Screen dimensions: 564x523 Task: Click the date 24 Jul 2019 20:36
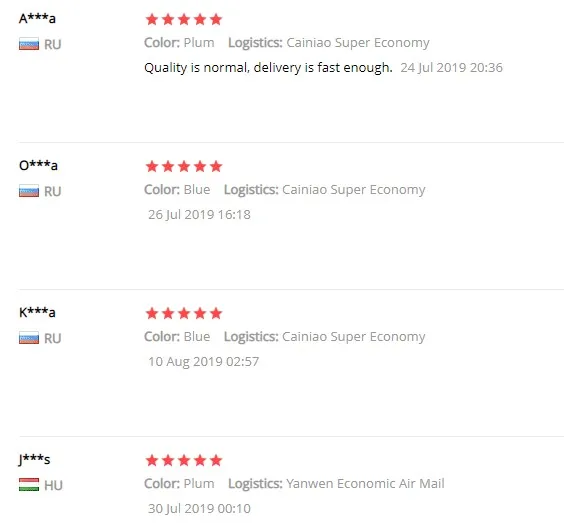(451, 68)
